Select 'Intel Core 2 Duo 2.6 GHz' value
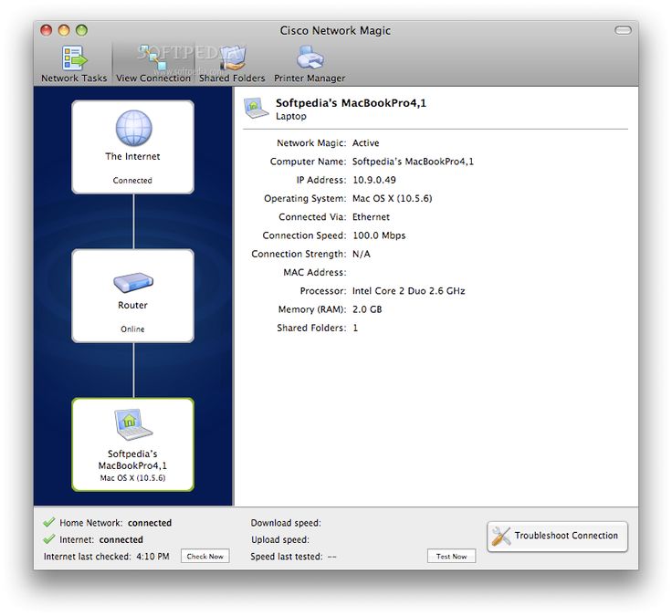 point(408,291)
